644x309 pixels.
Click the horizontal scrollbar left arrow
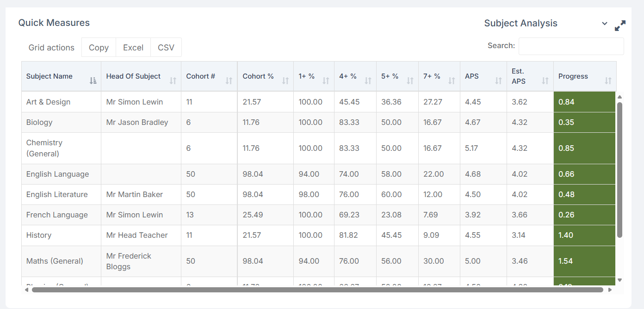(x=27, y=290)
